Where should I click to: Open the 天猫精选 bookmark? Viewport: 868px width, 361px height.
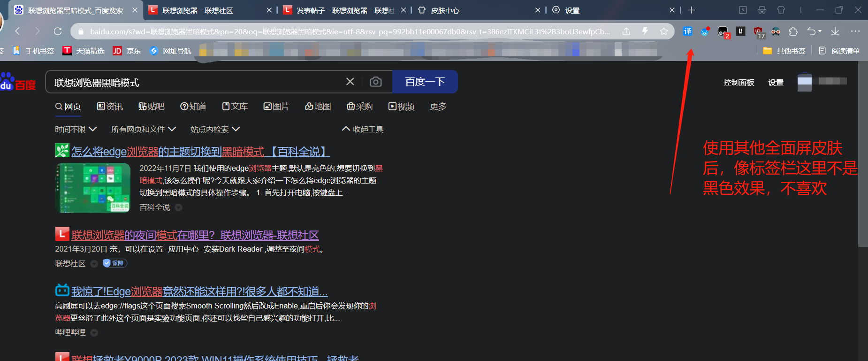click(x=84, y=51)
